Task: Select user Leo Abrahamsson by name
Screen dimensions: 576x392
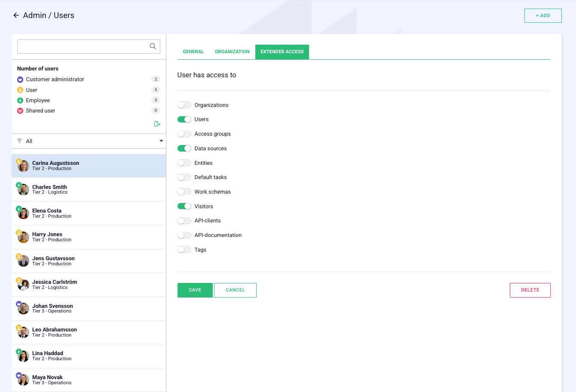Action: coord(55,330)
